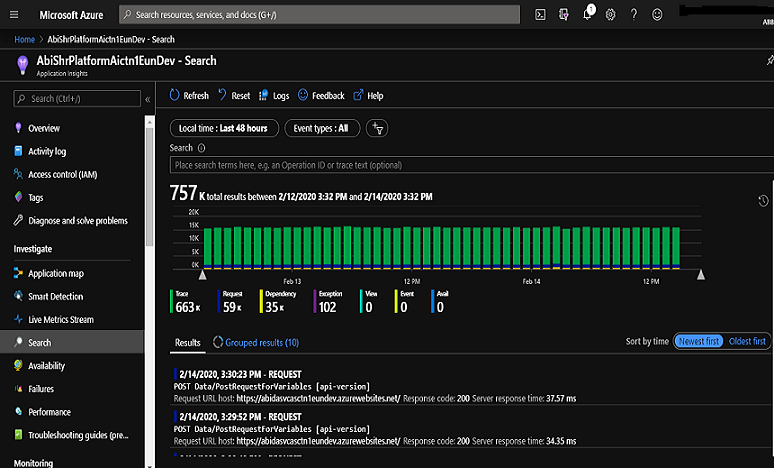Click the top resource search bar

pyautogui.click(x=319, y=15)
